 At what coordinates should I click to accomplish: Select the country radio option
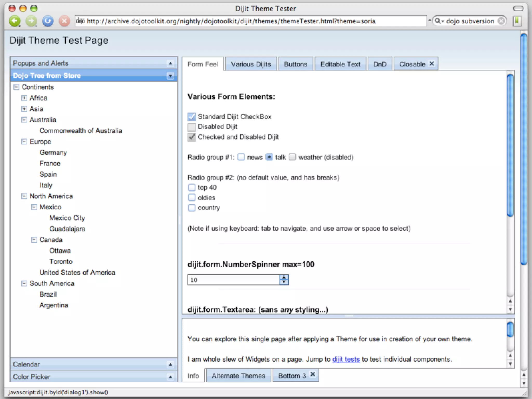point(192,208)
